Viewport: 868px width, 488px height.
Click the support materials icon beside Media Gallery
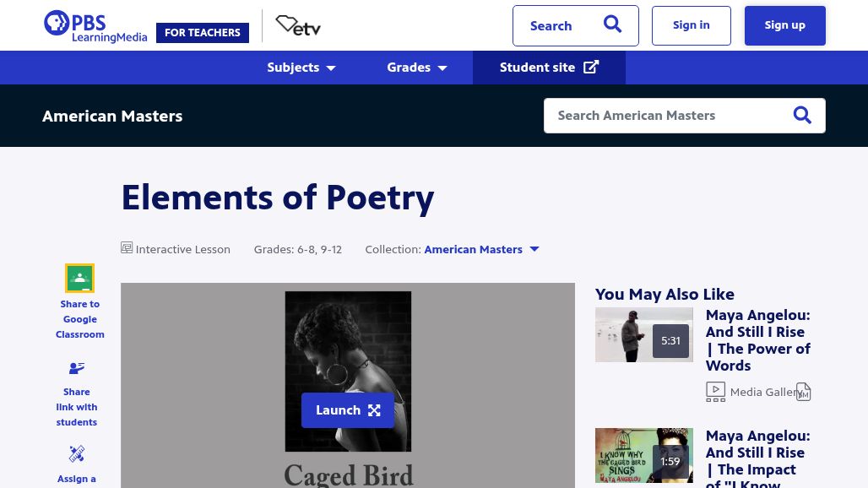(803, 392)
